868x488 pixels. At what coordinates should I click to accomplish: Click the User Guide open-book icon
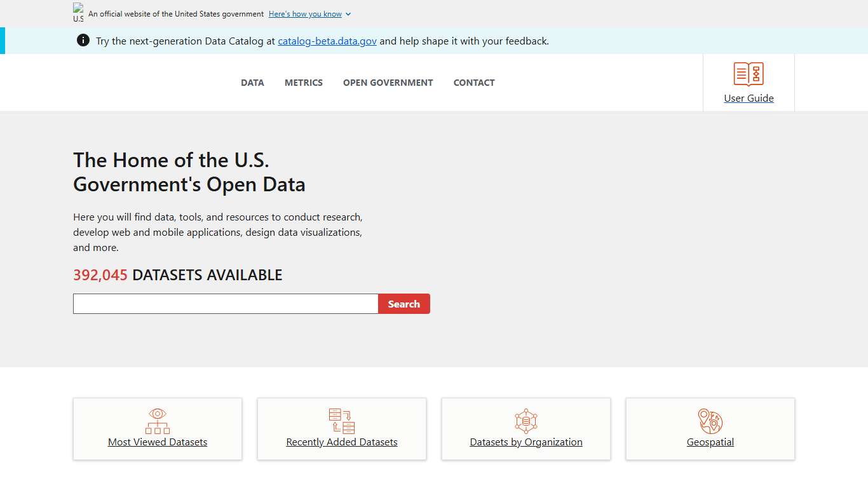749,74
